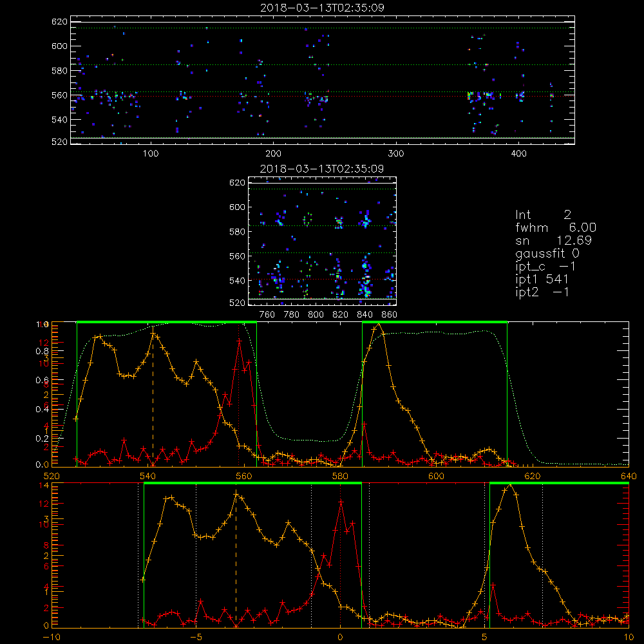
Task: Select the 'ipt1 541' info line
Action: [x=542, y=279]
